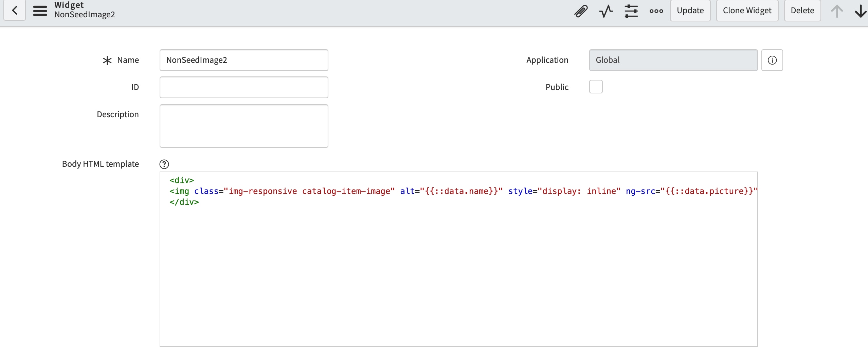Click inside the Body HTML code editor
Screen dimensions: 868x356
458,272
